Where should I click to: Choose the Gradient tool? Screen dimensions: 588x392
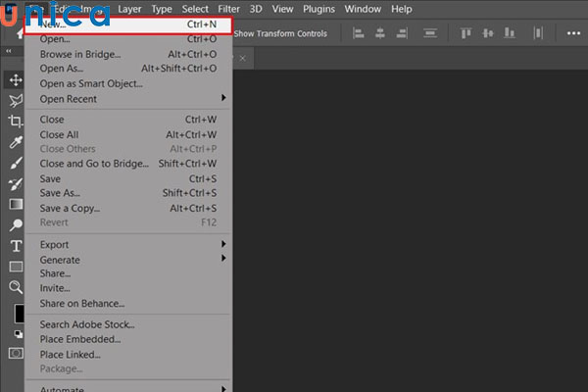(16, 205)
